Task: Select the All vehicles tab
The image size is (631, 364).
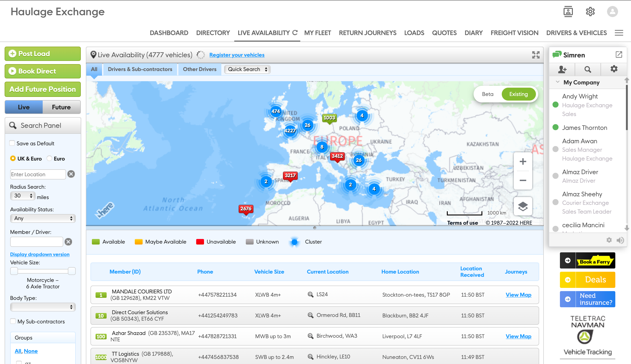Action: 94,69
